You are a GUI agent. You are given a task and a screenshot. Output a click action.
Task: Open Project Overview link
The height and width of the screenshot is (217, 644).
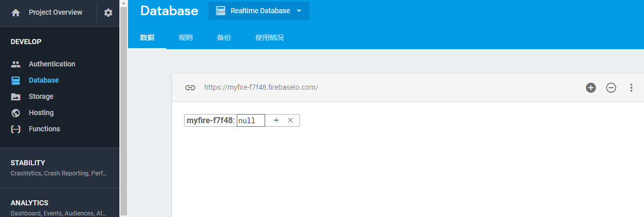tap(56, 12)
